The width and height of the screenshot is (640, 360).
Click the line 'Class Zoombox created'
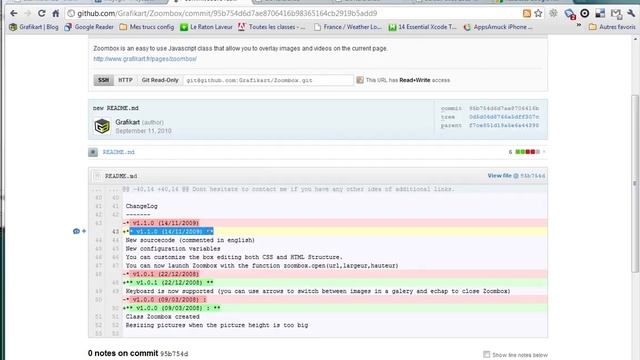[162, 316]
